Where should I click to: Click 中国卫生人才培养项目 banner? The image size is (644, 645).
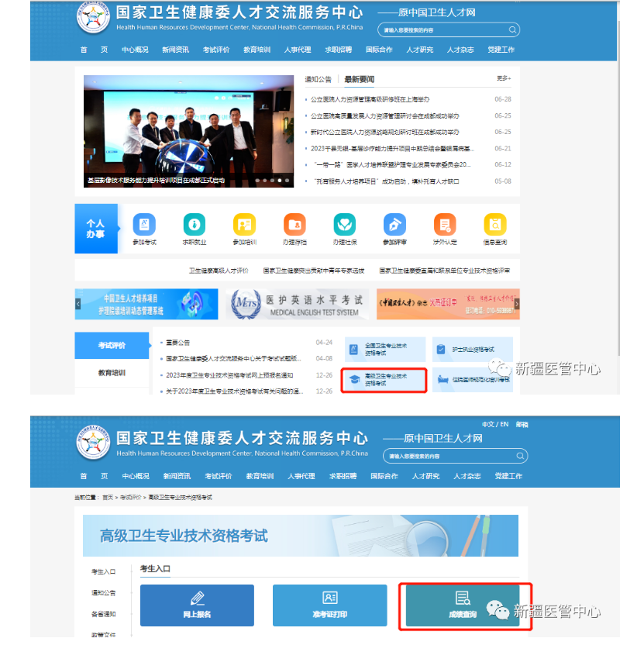[146, 304]
